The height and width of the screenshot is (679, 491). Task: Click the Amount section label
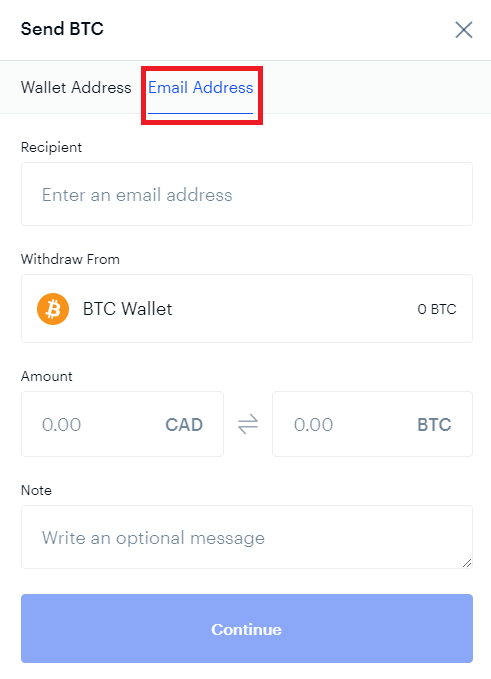[x=46, y=376]
